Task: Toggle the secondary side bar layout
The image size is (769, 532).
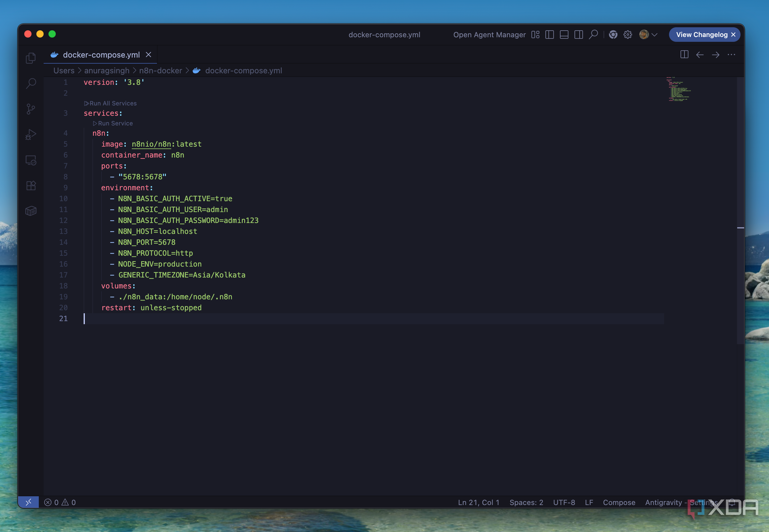Action: pos(579,35)
